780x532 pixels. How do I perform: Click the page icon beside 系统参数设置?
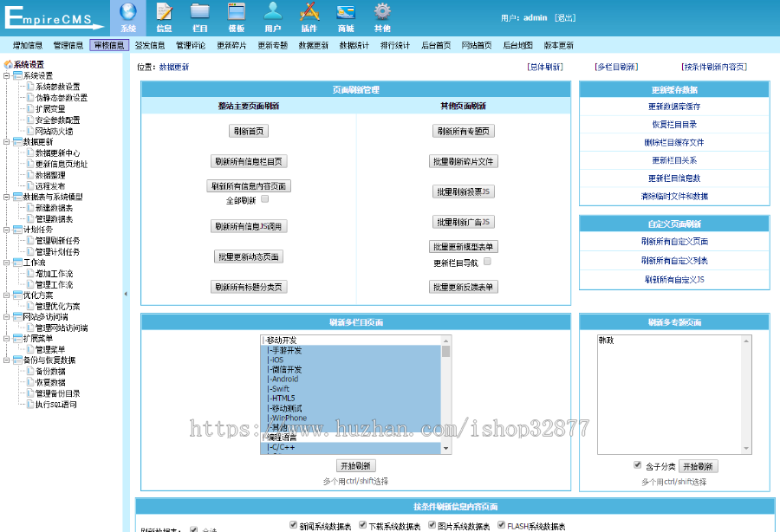pyautogui.click(x=30, y=87)
